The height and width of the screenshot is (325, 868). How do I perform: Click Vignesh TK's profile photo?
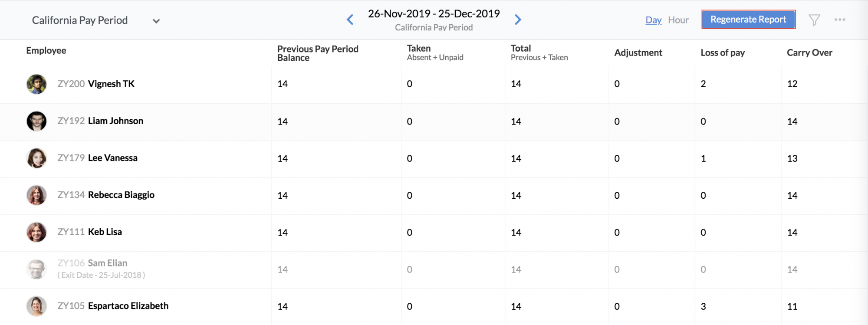coord(36,84)
